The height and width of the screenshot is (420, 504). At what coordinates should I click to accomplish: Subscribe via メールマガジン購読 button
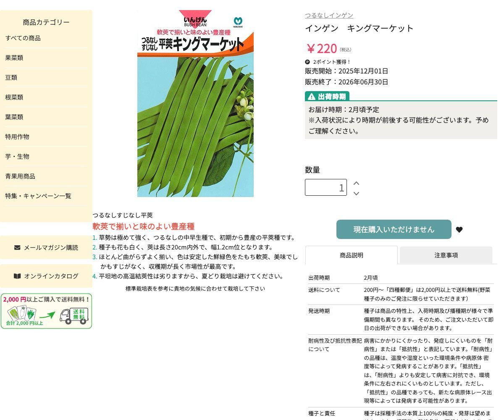pos(46,247)
